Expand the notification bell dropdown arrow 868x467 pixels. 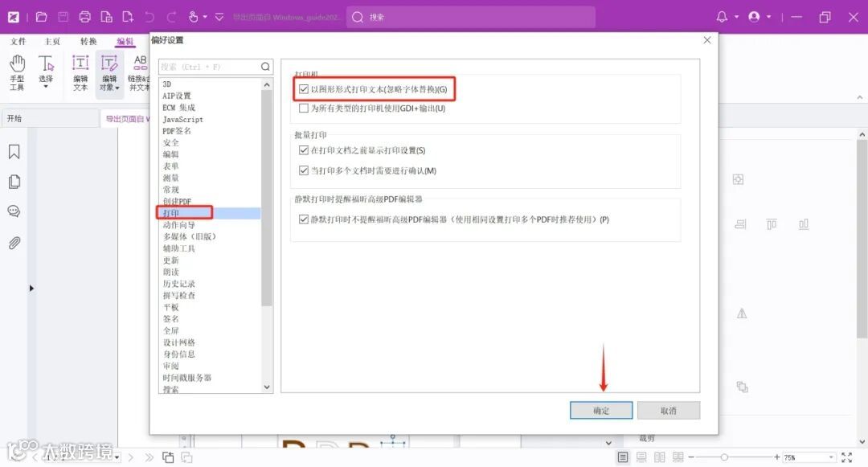[736, 17]
